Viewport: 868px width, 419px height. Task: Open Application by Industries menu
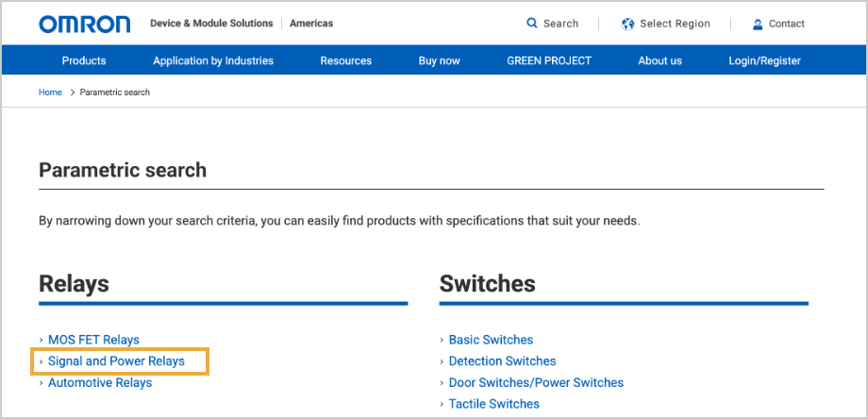213,60
